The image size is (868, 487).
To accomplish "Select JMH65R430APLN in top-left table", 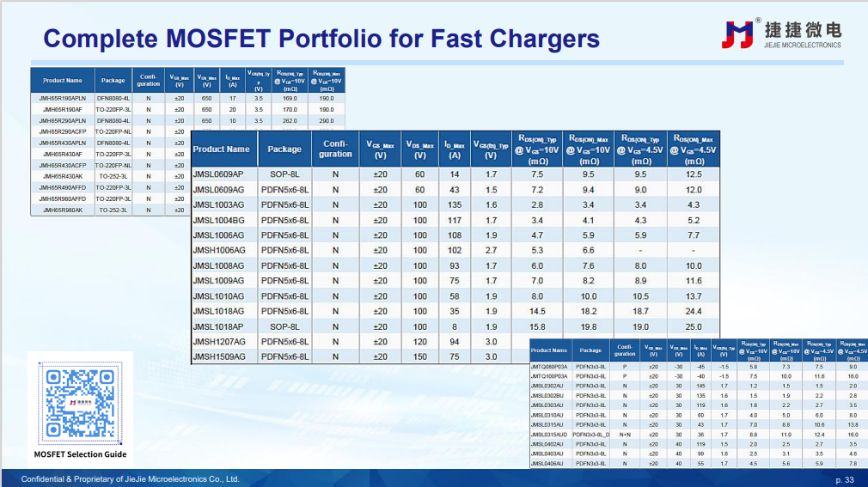I will pyautogui.click(x=63, y=143).
